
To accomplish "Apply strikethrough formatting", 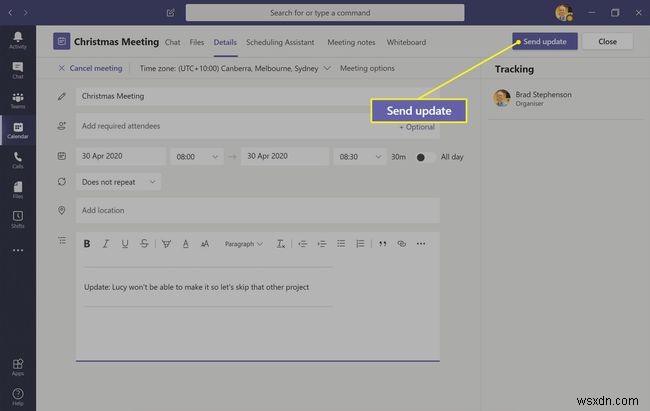I will tap(144, 244).
